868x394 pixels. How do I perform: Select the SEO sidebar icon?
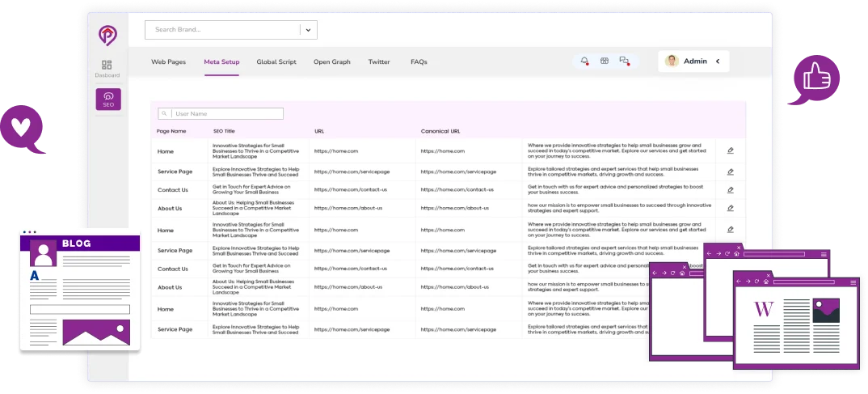click(x=107, y=99)
